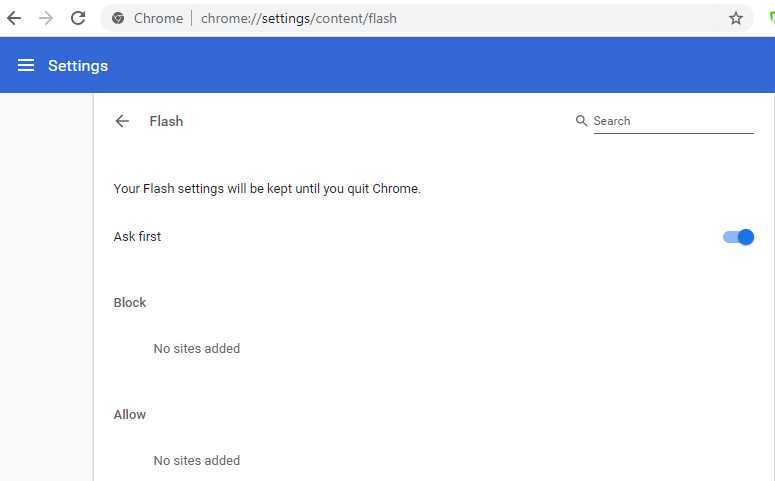Reload the current settings page
Image resolution: width=775 pixels, height=481 pixels.
[78, 18]
